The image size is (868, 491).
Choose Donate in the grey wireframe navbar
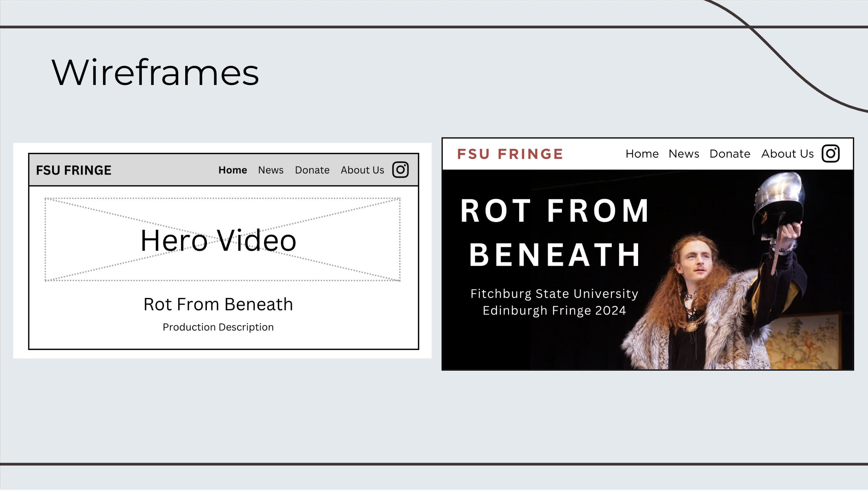[312, 170]
